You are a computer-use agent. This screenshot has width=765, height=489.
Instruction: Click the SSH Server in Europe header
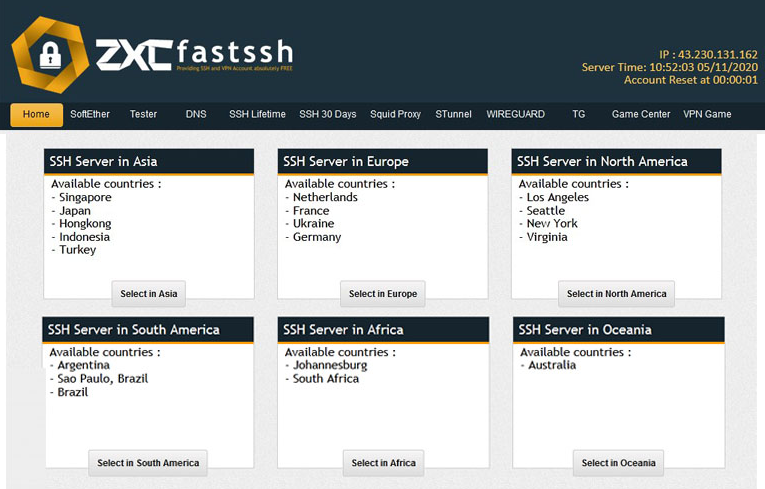pyautogui.click(x=382, y=162)
